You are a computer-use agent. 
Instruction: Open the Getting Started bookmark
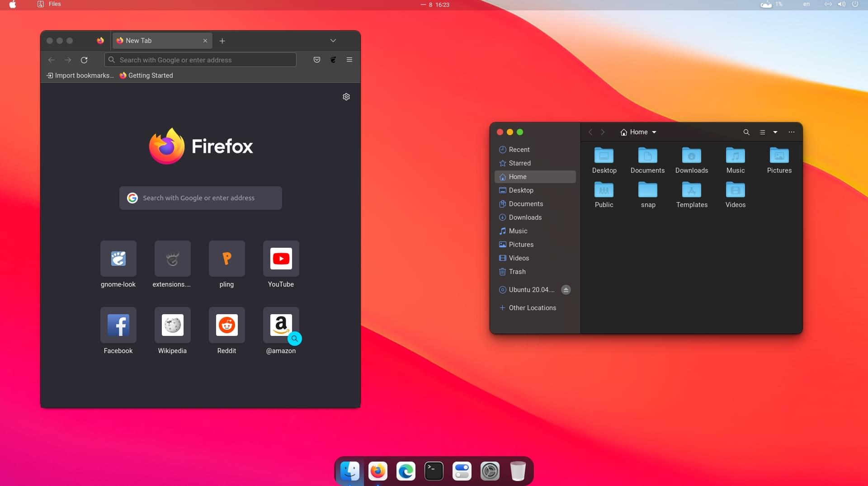146,75
